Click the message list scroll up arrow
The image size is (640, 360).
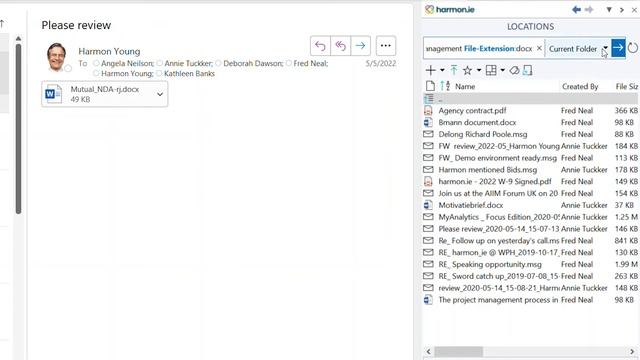tap(18, 39)
